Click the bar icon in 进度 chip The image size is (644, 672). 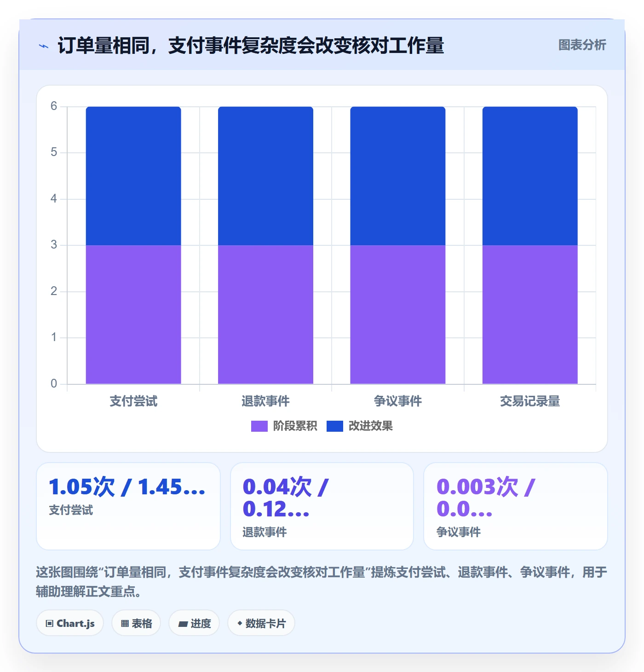(x=183, y=624)
